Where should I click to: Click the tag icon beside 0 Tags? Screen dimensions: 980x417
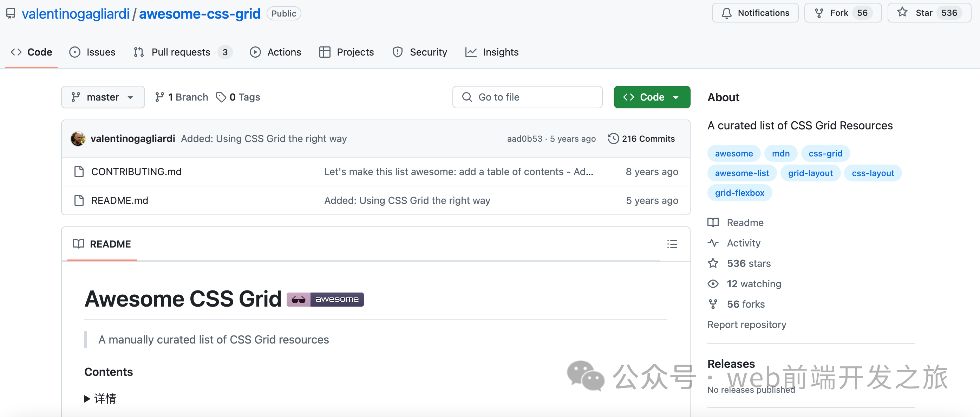click(x=221, y=97)
